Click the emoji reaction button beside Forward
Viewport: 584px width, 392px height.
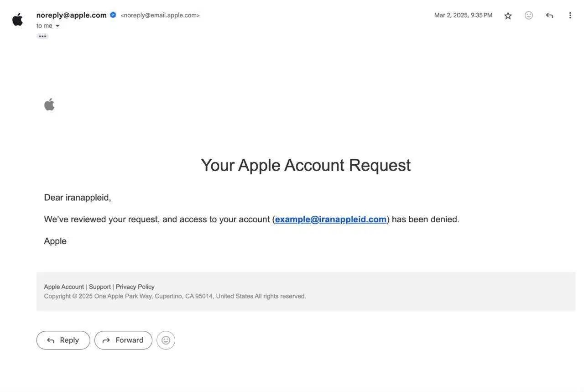coord(166,340)
